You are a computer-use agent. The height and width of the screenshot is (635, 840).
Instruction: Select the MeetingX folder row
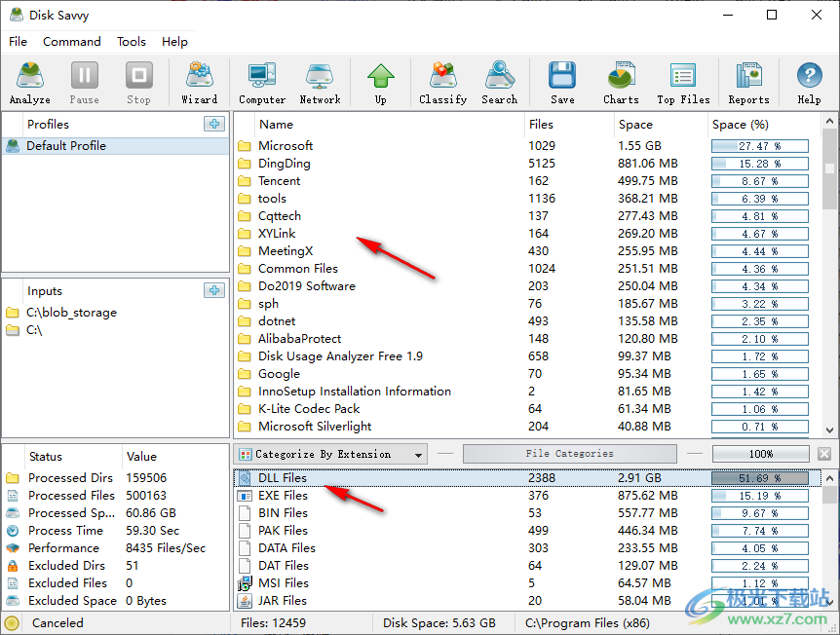[x=527, y=251]
